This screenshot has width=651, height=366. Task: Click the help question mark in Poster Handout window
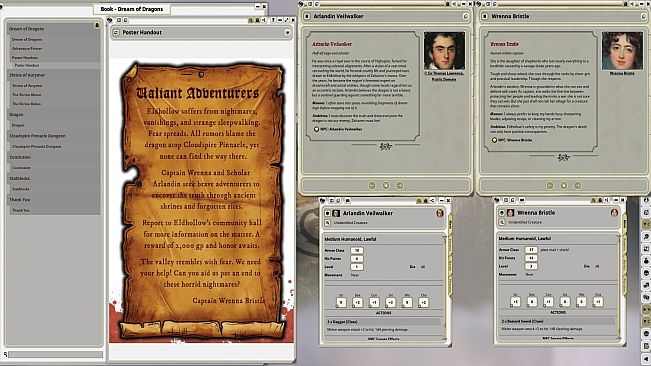point(273,20)
